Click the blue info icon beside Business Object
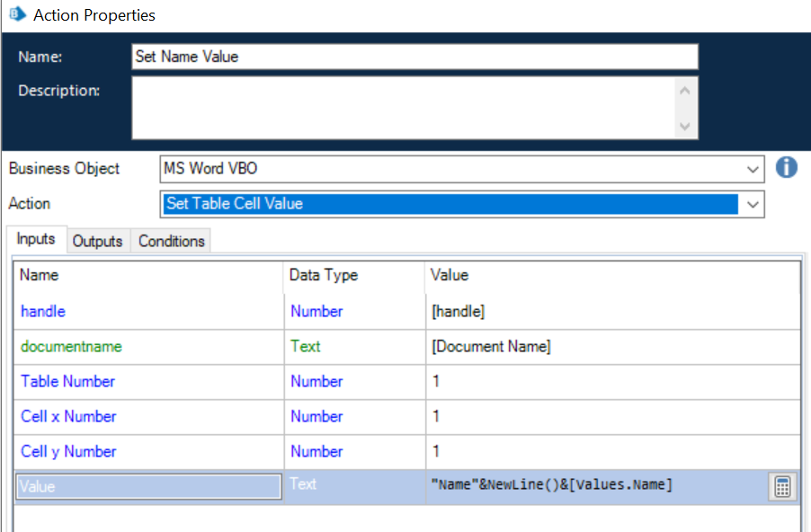811x532 pixels. (x=787, y=168)
